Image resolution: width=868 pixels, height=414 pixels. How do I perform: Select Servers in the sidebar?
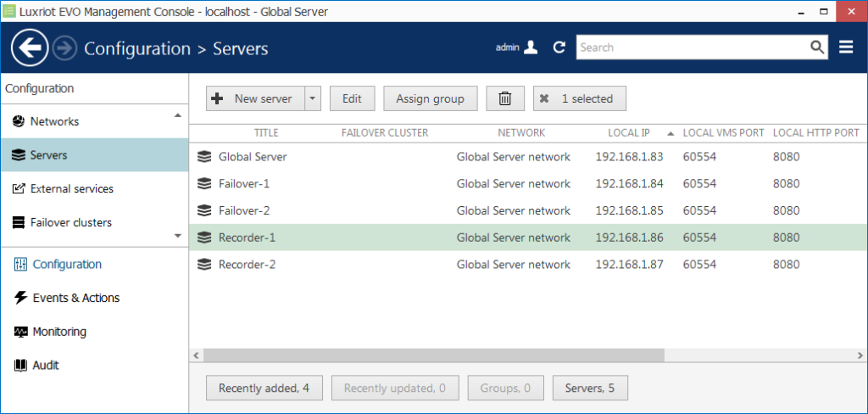(94, 155)
